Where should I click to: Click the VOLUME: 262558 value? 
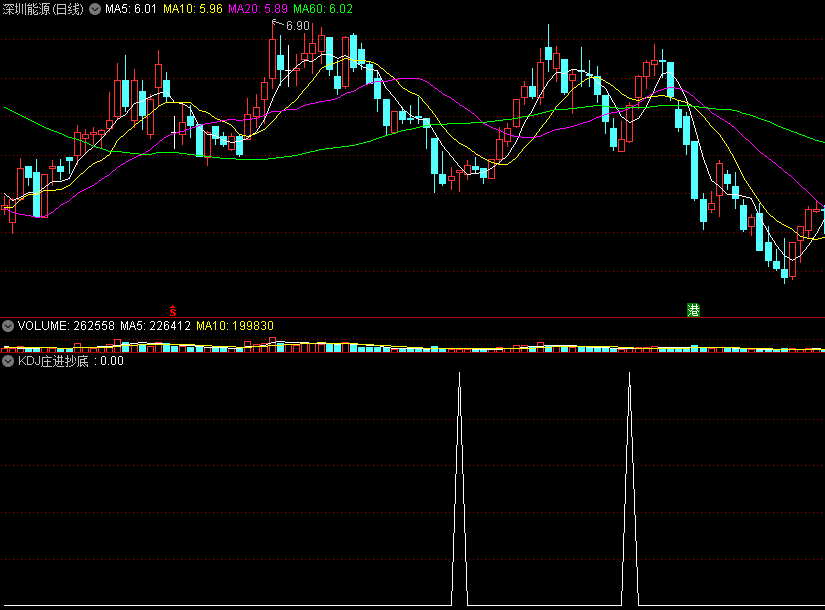[x=66, y=326]
